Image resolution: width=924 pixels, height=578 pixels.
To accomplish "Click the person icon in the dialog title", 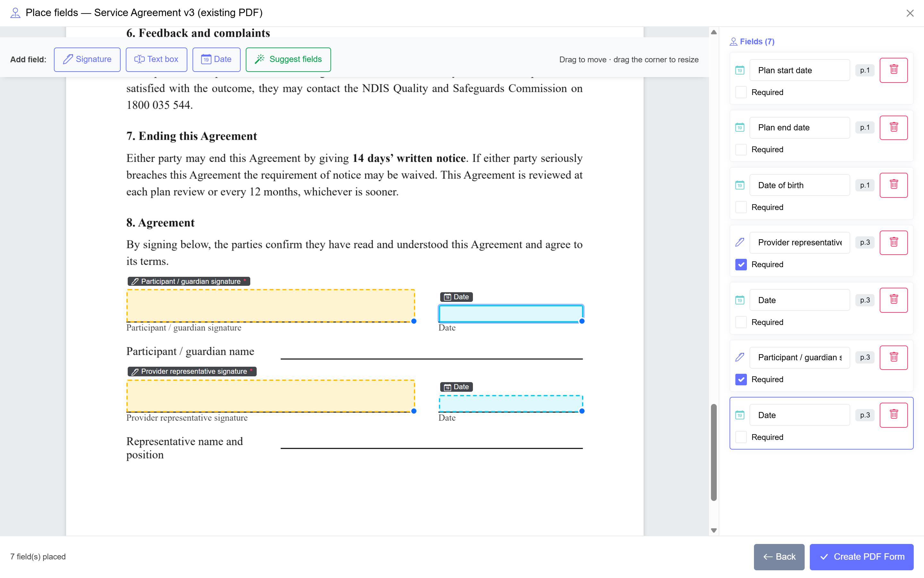I will [x=15, y=13].
